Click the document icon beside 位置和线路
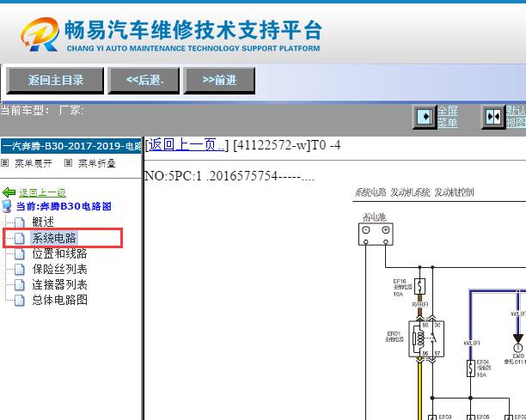The width and height of the screenshot is (526, 420). click(20, 253)
